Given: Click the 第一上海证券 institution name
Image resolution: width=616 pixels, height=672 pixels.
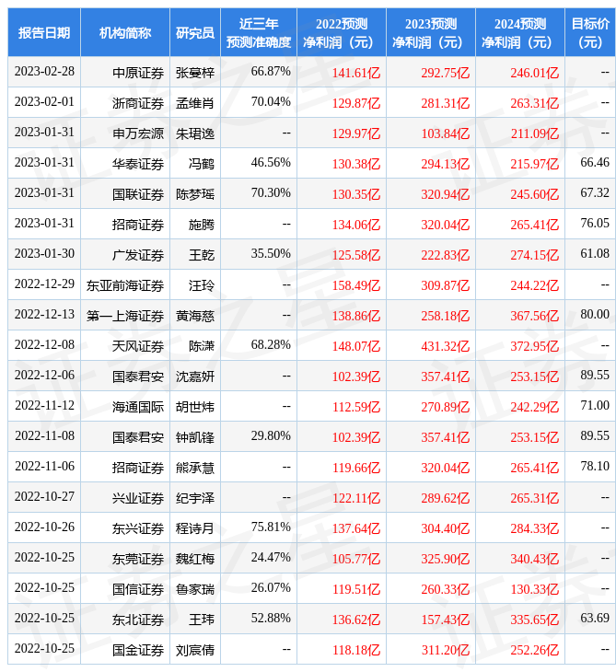Looking at the screenshot, I should pyautogui.click(x=125, y=315).
